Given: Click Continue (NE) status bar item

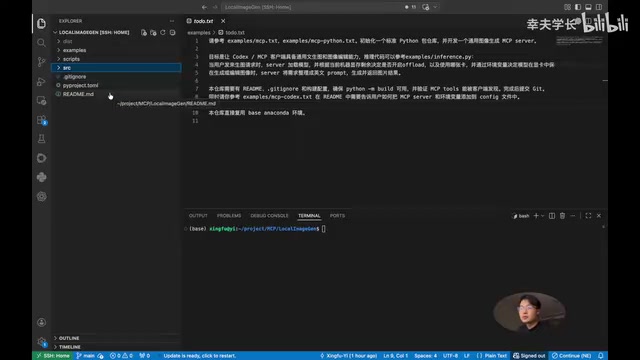Looking at the screenshot, I should (x=571, y=356).
